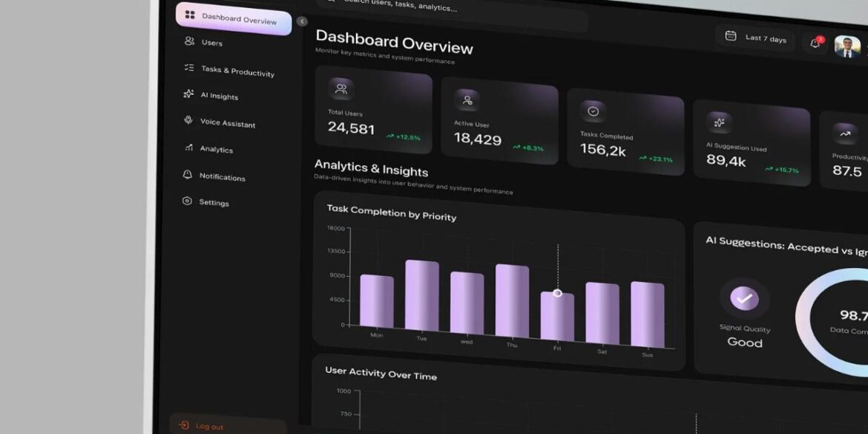Click the Signal Quality checkmark icon

click(744, 298)
